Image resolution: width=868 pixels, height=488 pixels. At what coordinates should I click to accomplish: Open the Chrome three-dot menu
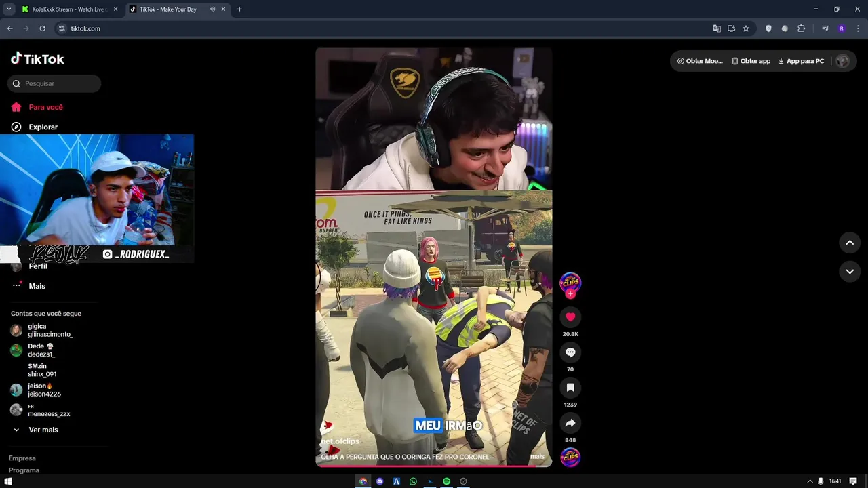857,28
